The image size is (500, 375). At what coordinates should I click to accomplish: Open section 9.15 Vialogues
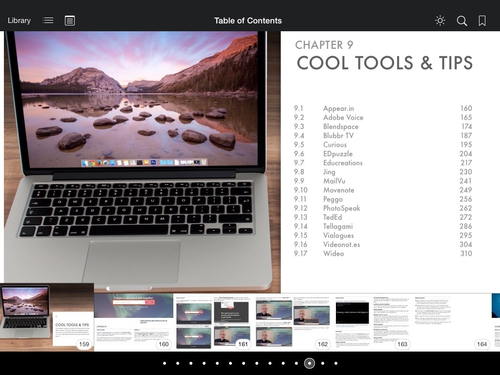(383, 235)
